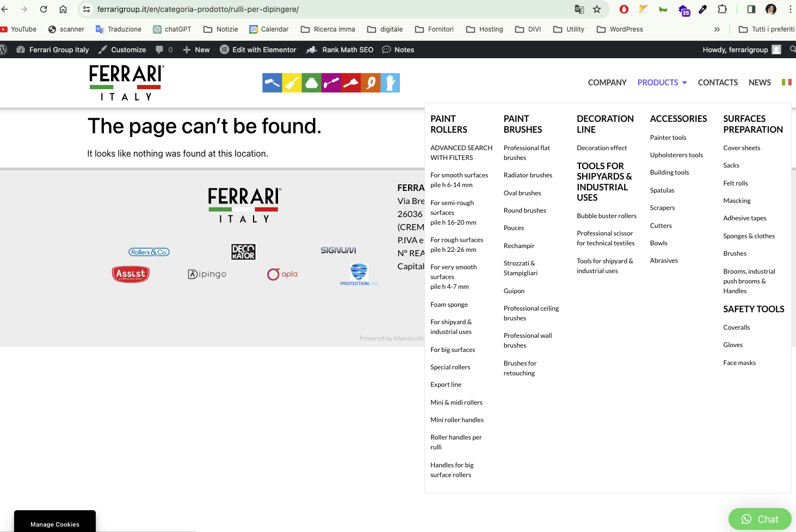Expand the PRODUCTS dropdown menu
Screen dimensions: 796x532
tap(662, 83)
